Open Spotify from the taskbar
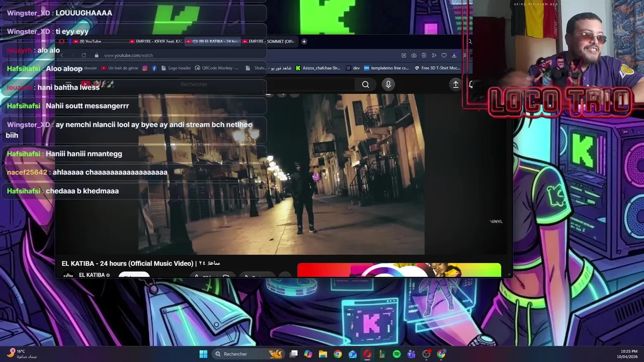Viewport: 644px width, 362px height. coord(396,354)
